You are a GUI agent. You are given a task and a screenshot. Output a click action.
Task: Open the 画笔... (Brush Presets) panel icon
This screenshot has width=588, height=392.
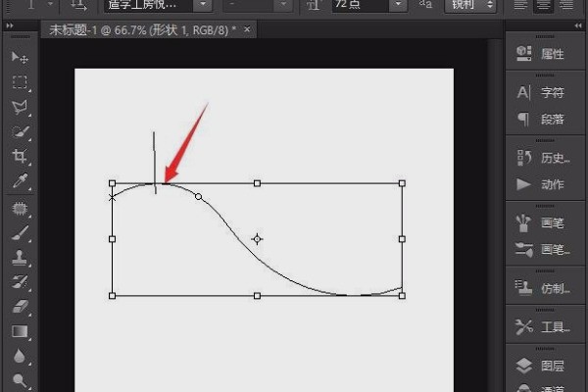(523, 250)
